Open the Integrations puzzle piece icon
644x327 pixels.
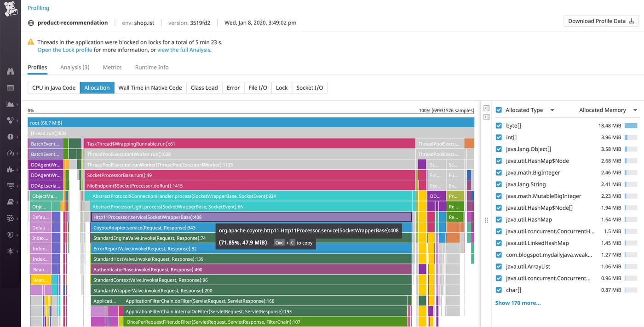coord(10,169)
